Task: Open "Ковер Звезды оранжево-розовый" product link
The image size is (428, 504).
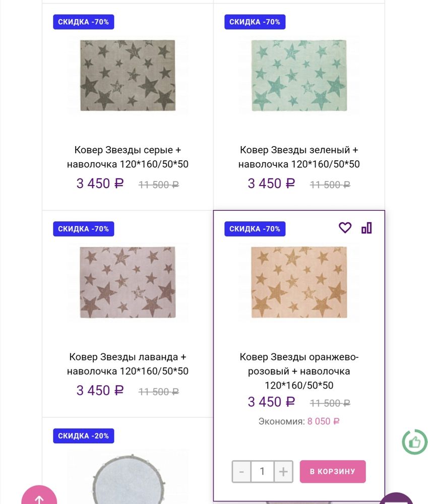Action: [x=299, y=371]
